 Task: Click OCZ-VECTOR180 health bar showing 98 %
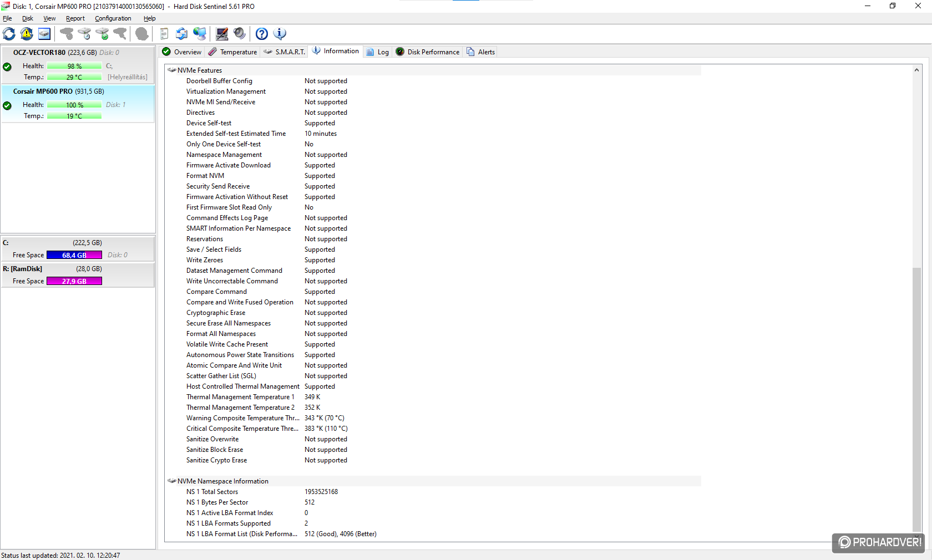click(x=74, y=67)
